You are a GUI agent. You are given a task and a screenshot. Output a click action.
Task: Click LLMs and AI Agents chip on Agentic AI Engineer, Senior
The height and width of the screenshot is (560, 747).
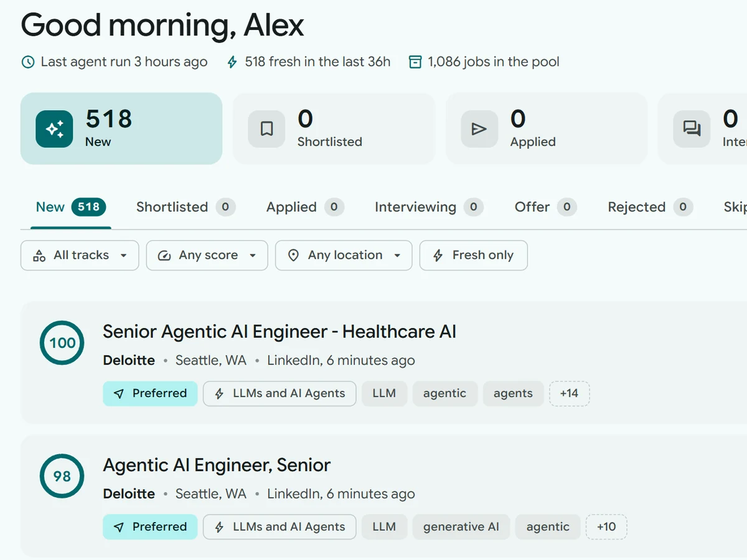click(280, 526)
